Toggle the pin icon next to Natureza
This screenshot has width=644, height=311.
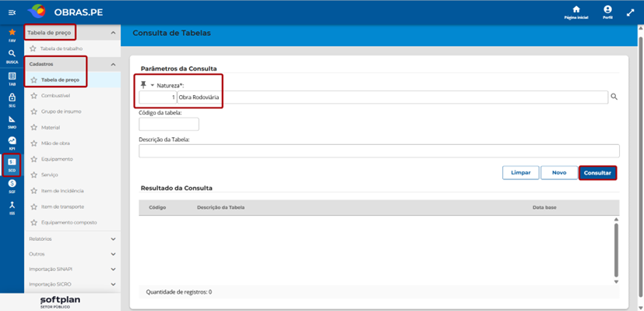coord(143,85)
